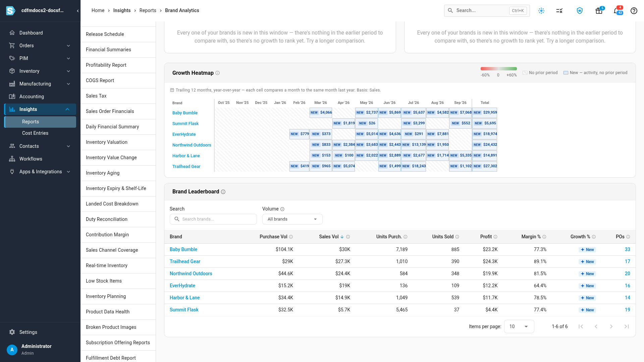Click the app logo icon in sidebar header

point(11,11)
